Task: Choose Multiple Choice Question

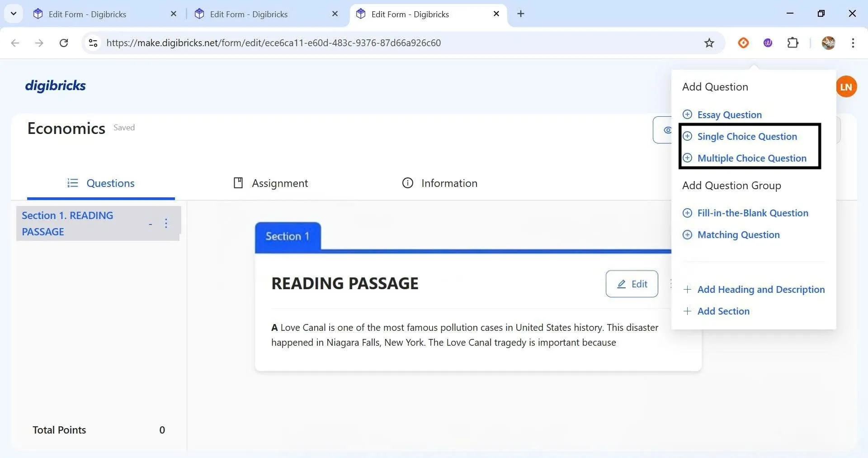Action: (751, 158)
